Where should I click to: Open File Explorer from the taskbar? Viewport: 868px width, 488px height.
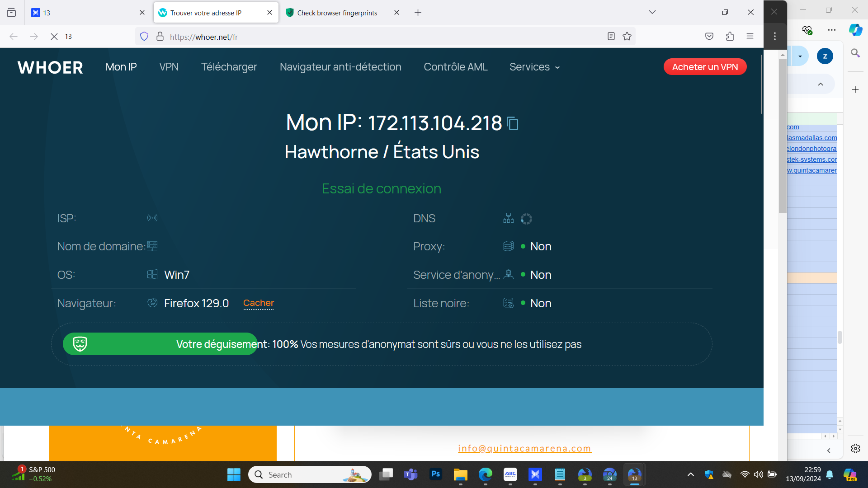point(461,474)
